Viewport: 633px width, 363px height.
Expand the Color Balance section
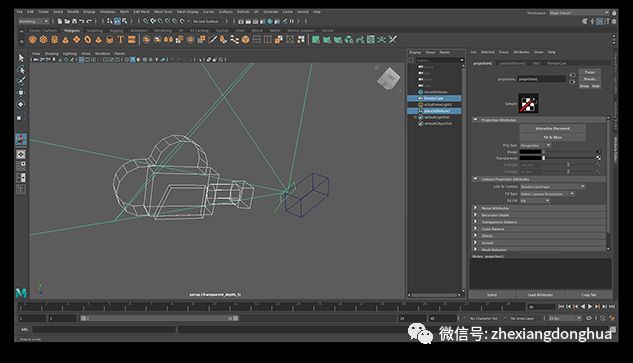[x=476, y=229]
